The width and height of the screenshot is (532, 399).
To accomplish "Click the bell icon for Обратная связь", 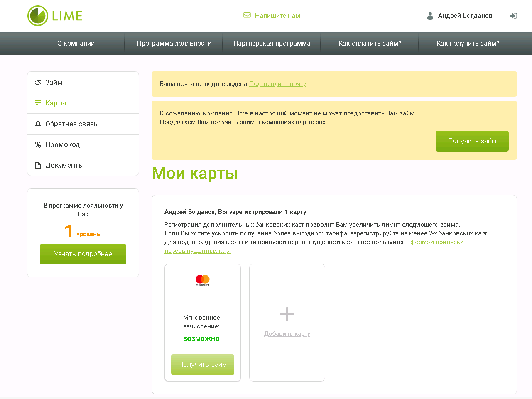I will pyautogui.click(x=38, y=124).
